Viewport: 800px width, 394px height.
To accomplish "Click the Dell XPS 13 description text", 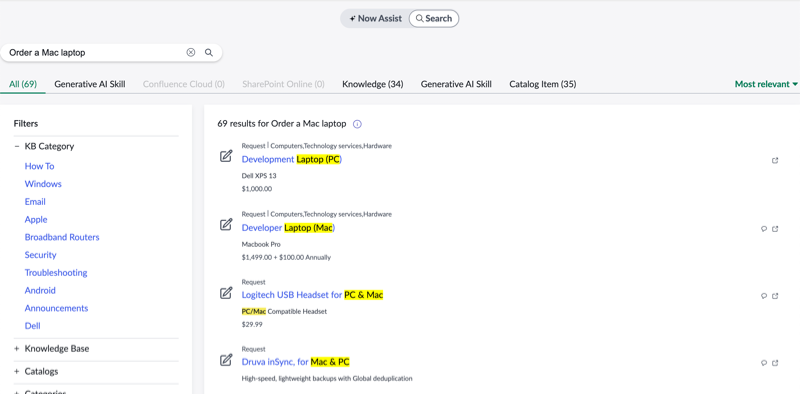I will [259, 176].
